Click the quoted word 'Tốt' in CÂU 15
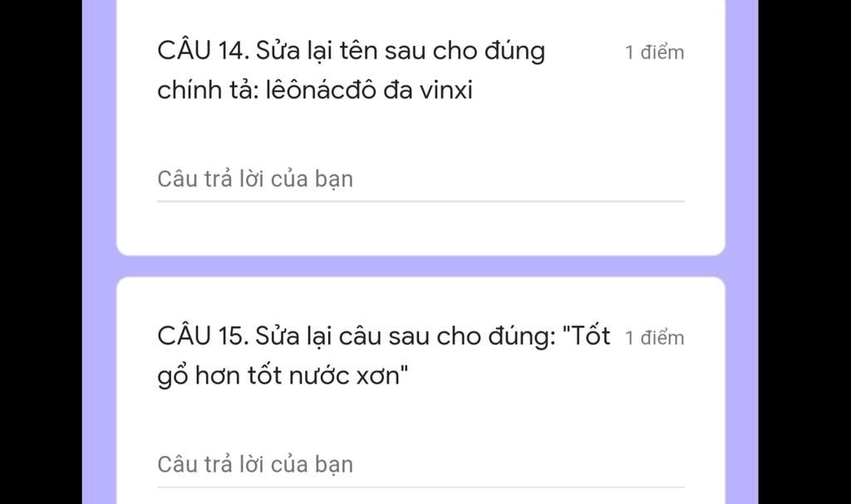The image size is (851, 504). pyautogui.click(x=591, y=335)
